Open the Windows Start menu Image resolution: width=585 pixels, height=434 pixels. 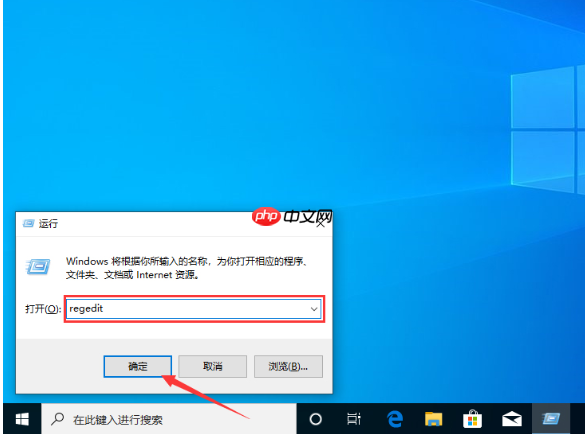(x=22, y=419)
